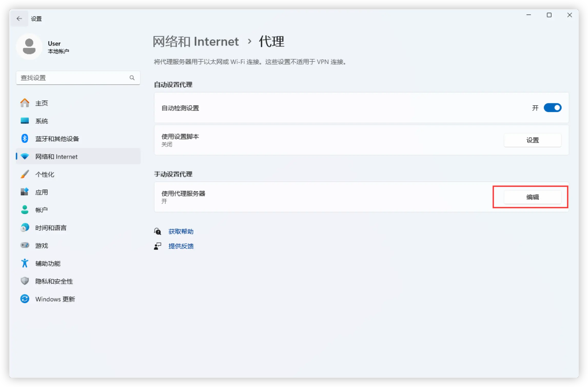
Task: Close the 设置 window
Action: click(x=570, y=15)
